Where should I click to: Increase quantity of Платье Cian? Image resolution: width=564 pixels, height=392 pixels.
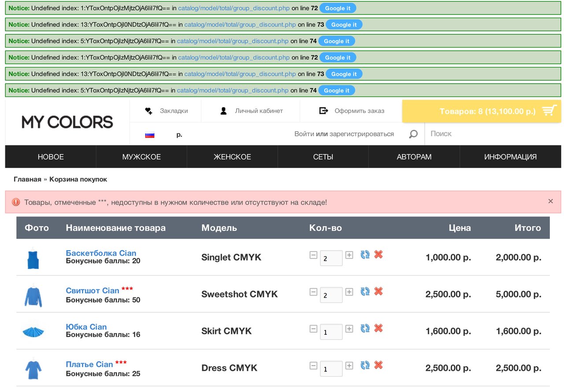[349, 366]
